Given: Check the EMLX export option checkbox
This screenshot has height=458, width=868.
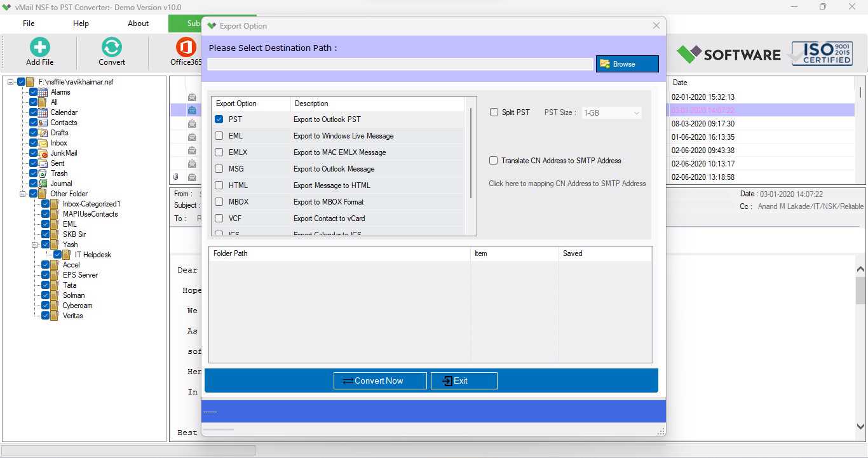Looking at the screenshot, I should 219,152.
